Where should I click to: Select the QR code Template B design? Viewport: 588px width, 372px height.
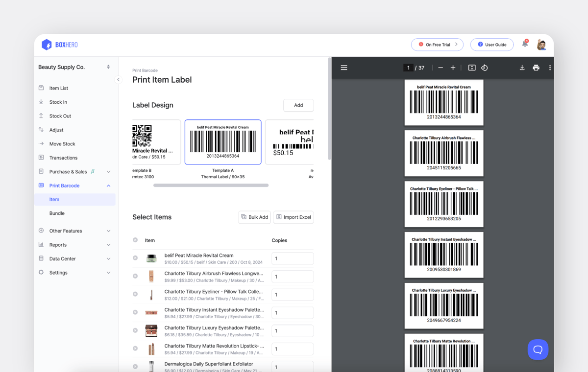[156, 142]
